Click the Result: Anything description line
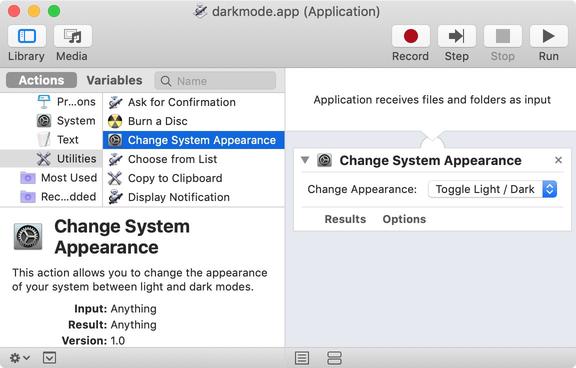Image resolution: width=576 pixels, height=368 pixels. tap(112, 325)
